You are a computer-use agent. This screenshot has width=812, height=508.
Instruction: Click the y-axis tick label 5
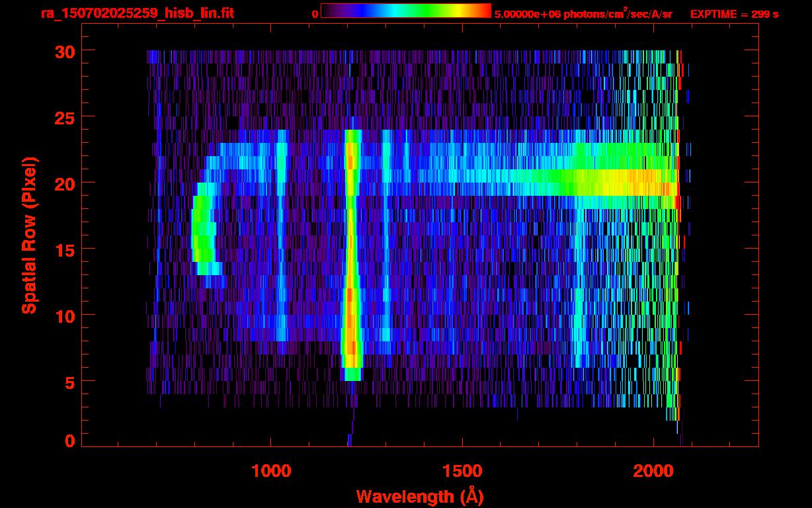click(69, 382)
